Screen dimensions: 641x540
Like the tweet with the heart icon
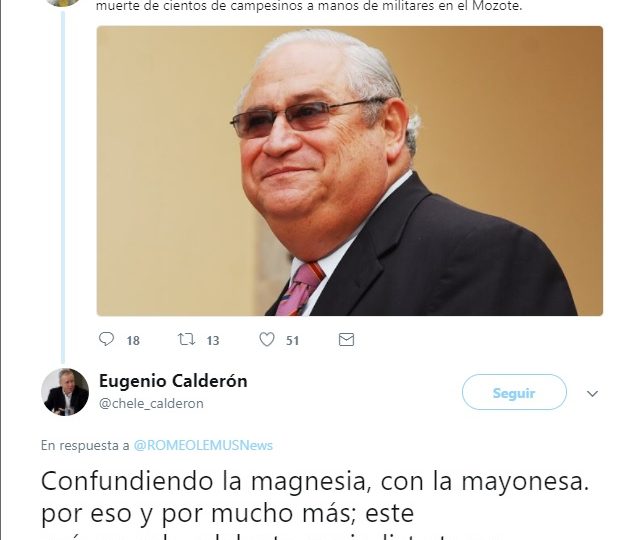[x=267, y=339]
